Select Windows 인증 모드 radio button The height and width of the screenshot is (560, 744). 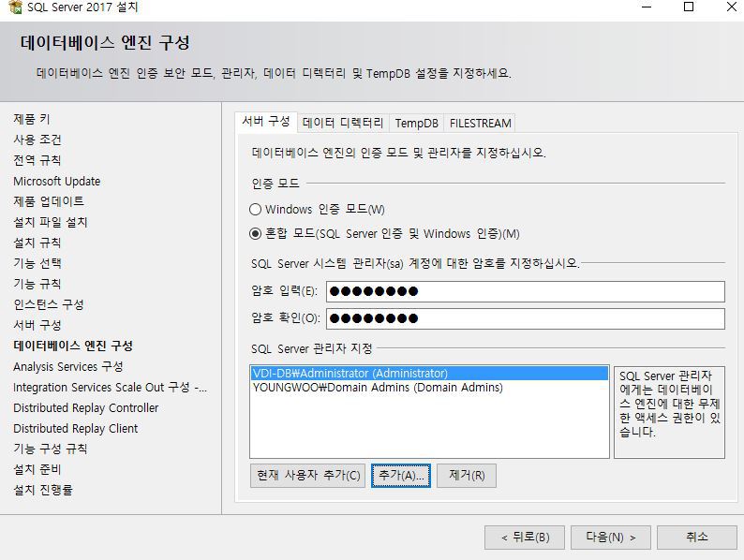(255, 209)
